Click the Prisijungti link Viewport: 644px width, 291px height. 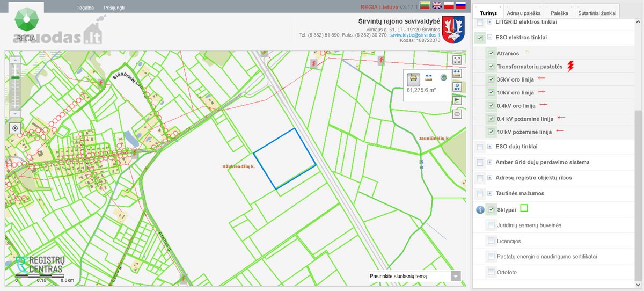click(114, 8)
